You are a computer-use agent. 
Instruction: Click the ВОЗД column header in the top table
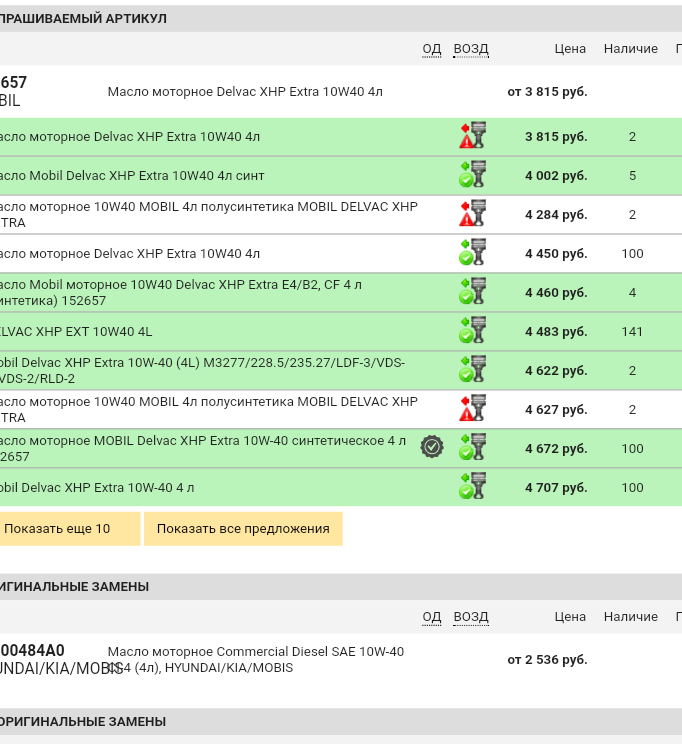[471, 49]
